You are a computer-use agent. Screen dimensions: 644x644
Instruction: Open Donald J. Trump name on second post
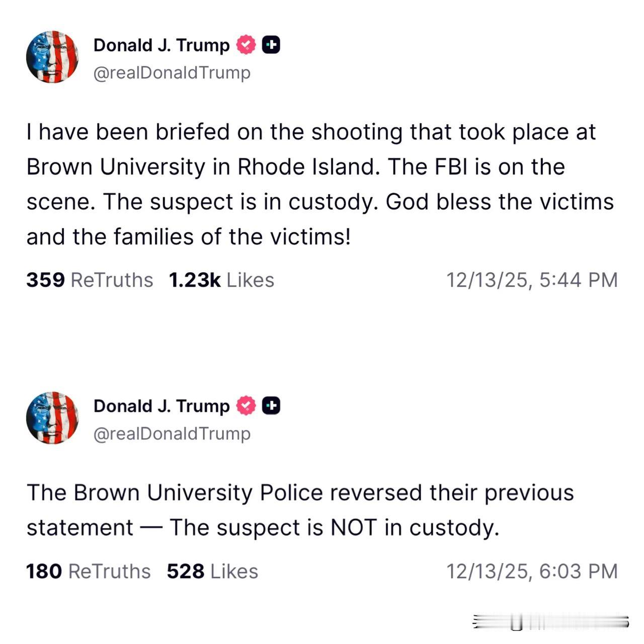[161, 406]
